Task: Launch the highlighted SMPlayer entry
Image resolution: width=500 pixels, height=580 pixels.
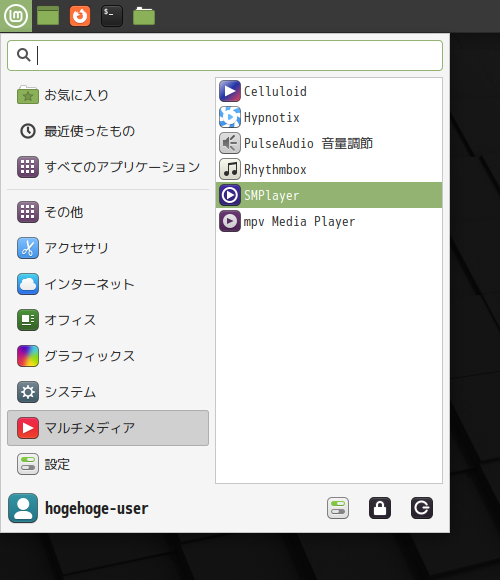Action: click(329, 195)
